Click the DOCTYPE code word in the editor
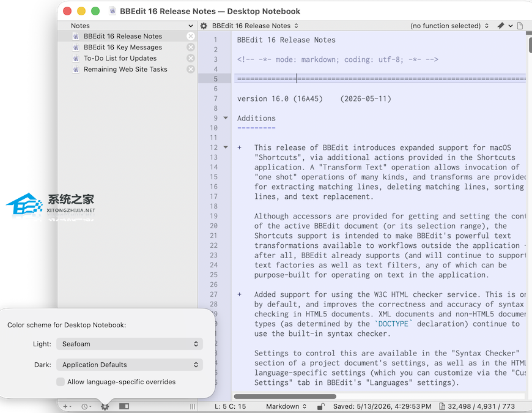The width and height of the screenshot is (532, 413). pos(393,324)
